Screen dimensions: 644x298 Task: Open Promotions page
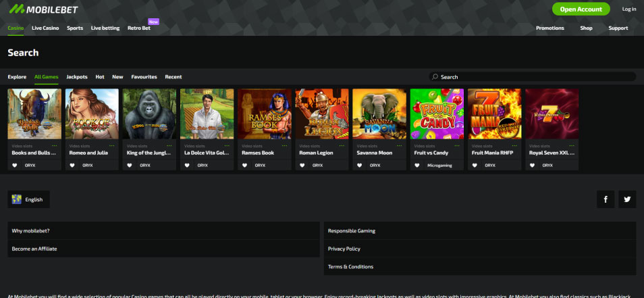click(550, 28)
